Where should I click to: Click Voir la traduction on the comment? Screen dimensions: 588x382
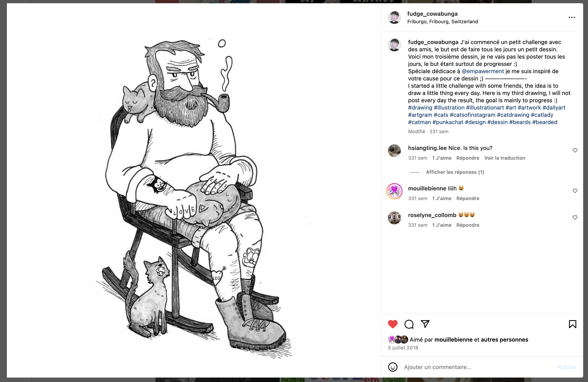(x=505, y=158)
